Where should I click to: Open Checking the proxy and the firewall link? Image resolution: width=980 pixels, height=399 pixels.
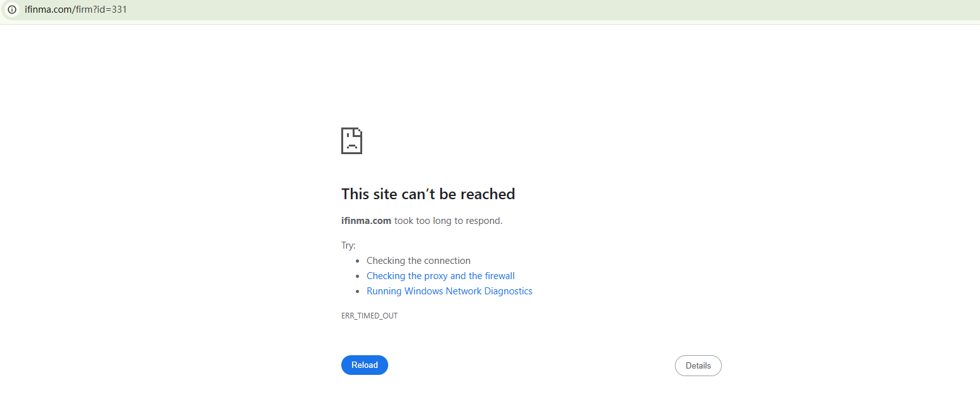pos(441,276)
